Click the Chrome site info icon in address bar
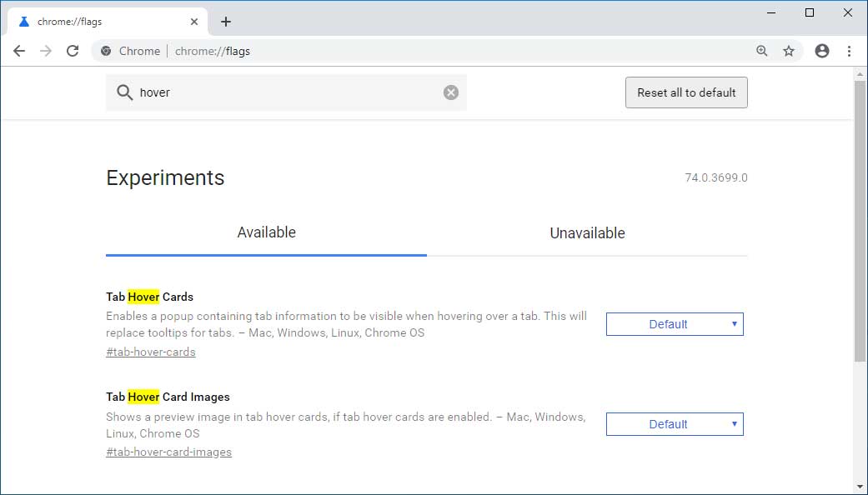This screenshot has width=868, height=495. (x=105, y=51)
